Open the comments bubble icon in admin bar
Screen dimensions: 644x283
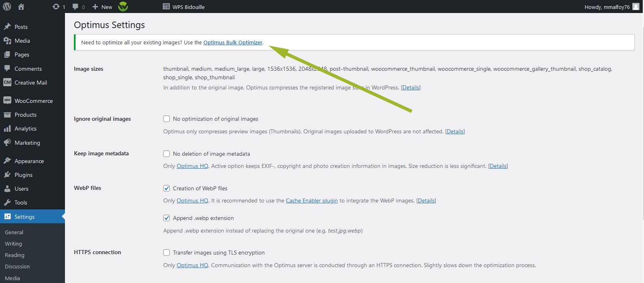76,7
